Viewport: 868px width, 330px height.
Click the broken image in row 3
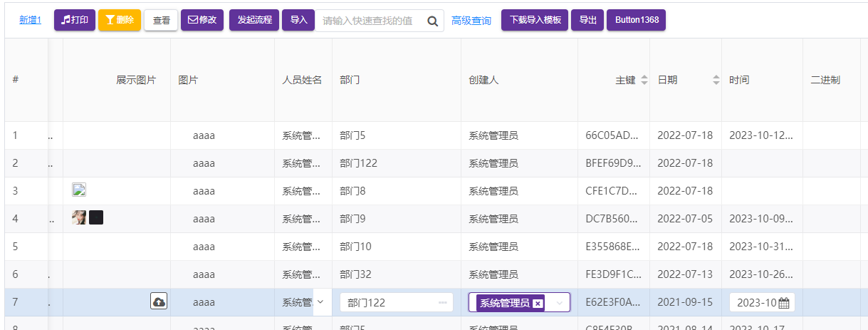[x=79, y=190]
